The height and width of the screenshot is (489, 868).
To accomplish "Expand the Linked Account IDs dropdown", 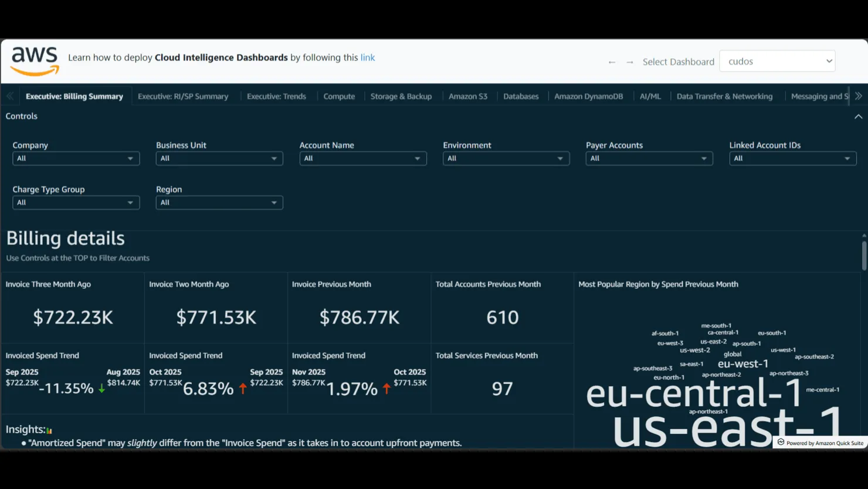I will (x=792, y=158).
